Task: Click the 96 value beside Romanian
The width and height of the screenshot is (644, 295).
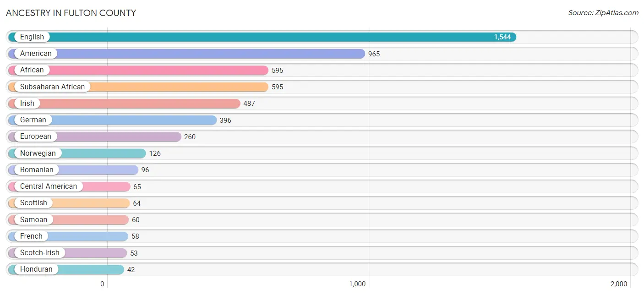Action: 145,170
